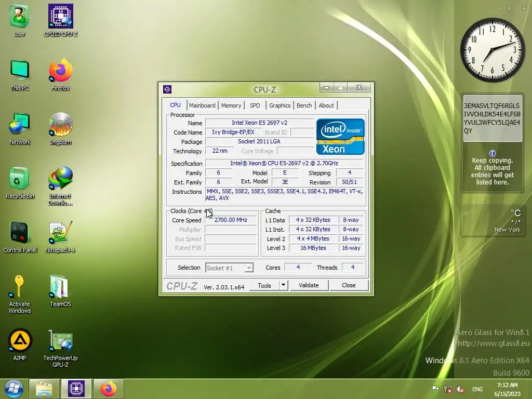Image resolution: width=532 pixels, height=399 pixels.
Task: Minimize CPU-Z with the down-arrow title button
Action: click(x=326, y=88)
